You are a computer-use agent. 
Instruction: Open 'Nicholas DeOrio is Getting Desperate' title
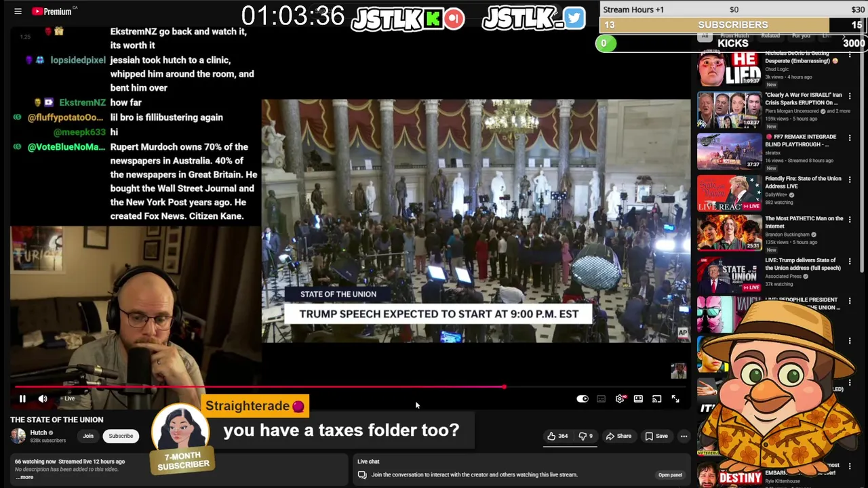802,57
